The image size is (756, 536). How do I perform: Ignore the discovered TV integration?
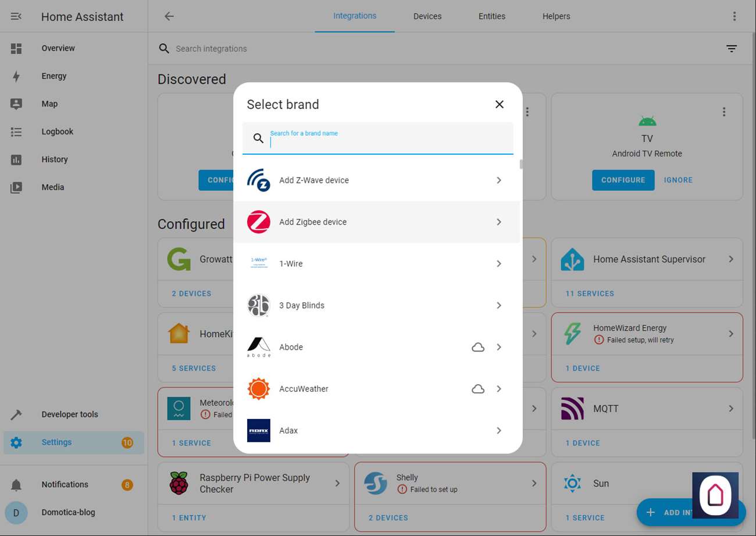[x=678, y=180]
